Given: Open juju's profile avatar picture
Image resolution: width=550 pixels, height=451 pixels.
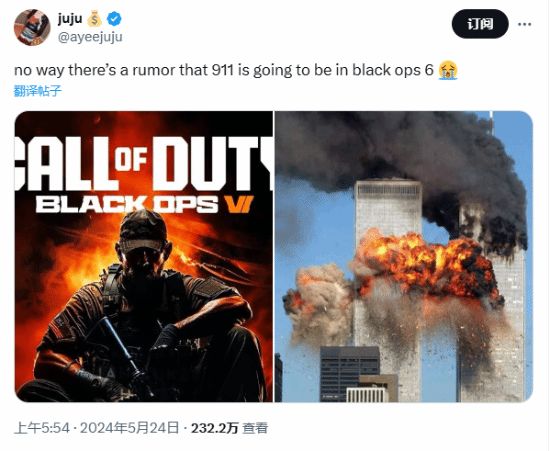Looking at the screenshot, I should click(32, 27).
